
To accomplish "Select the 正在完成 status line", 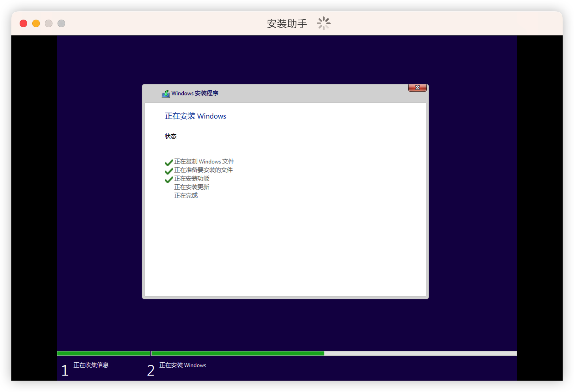I will point(186,196).
